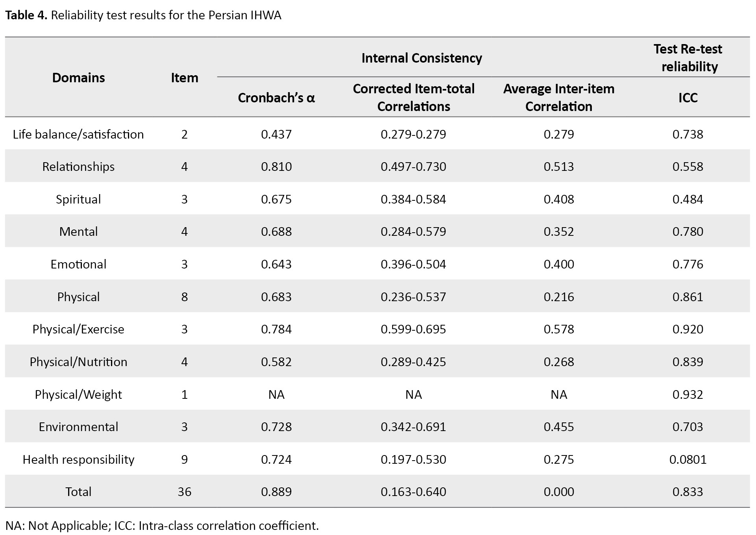
Task: Click the Spiritual domain row label
Action: [x=78, y=199]
